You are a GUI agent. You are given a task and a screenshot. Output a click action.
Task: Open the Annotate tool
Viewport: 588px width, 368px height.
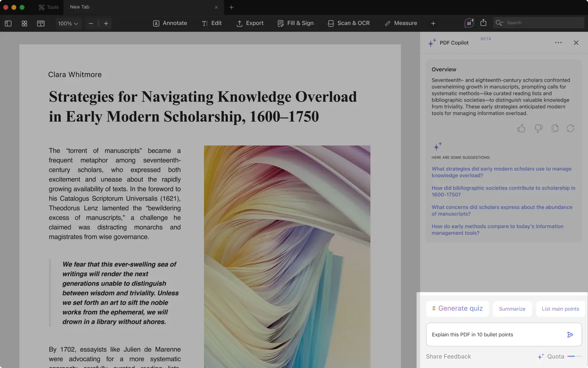tap(170, 23)
